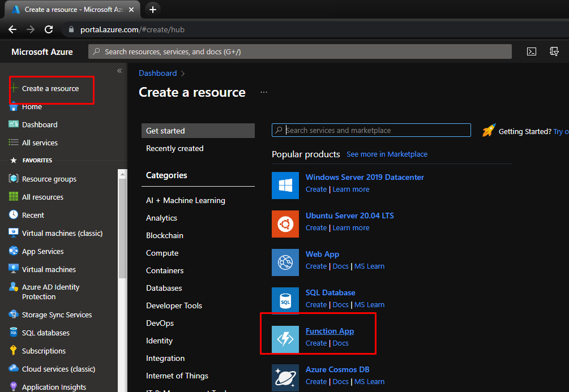Open Cloud Shell from the top bar
This screenshot has height=392, width=569.
(x=532, y=51)
